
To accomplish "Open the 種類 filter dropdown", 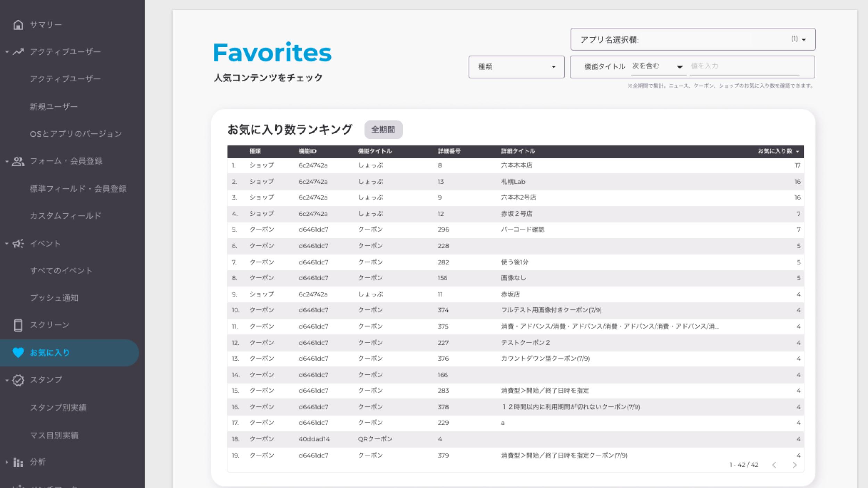I will pyautogui.click(x=517, y=67).
